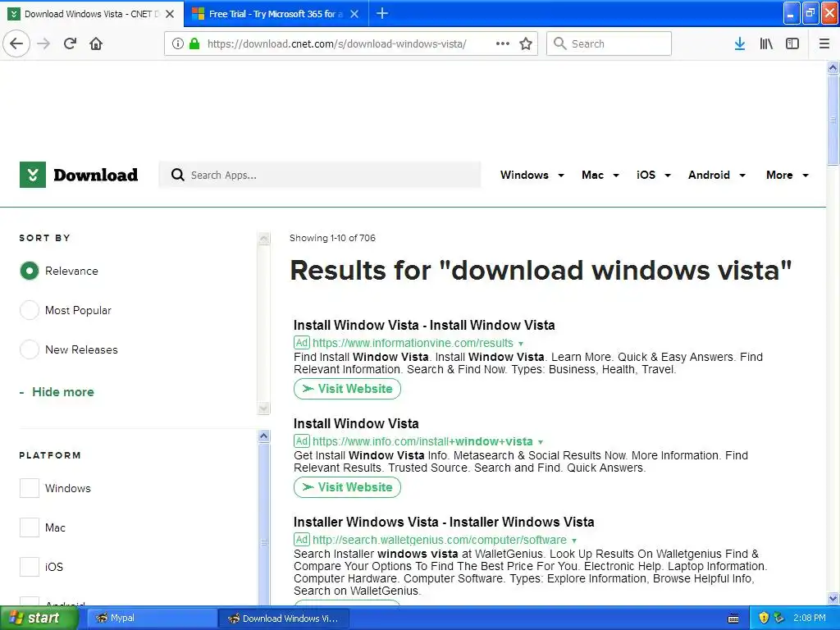The image size is (840, 630).
Task: Open Install Window Vista - Install Window Vista headline
Action: (424, 325)
